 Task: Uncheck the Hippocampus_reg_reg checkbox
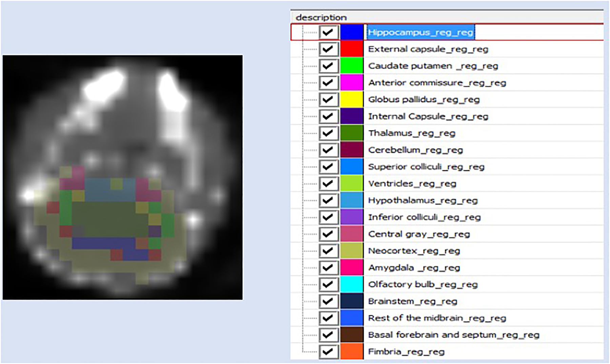coord(328,32)
